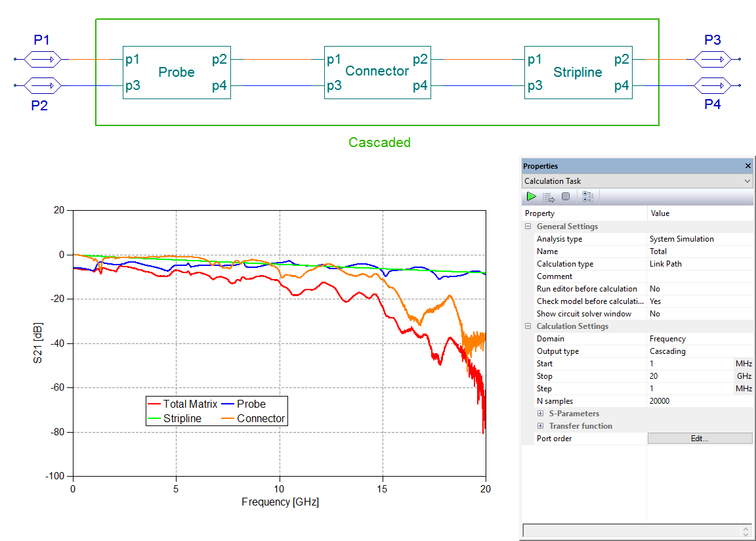The width and height of the screenshot is (756, 541).
Task: Select the P4 port symbol
Action: click(712, 85)
